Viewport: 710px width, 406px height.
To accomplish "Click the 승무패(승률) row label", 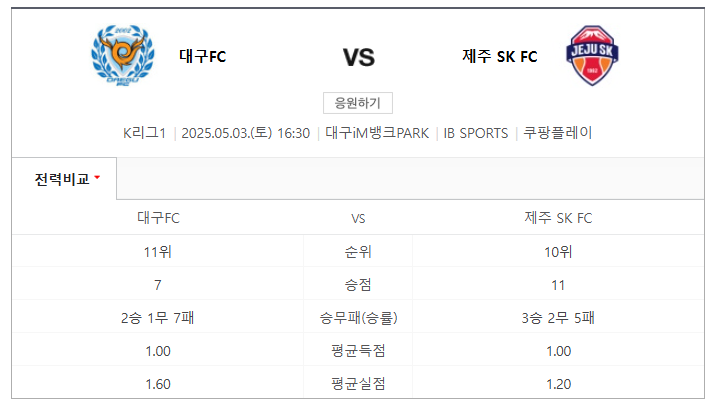I will 358,318.
